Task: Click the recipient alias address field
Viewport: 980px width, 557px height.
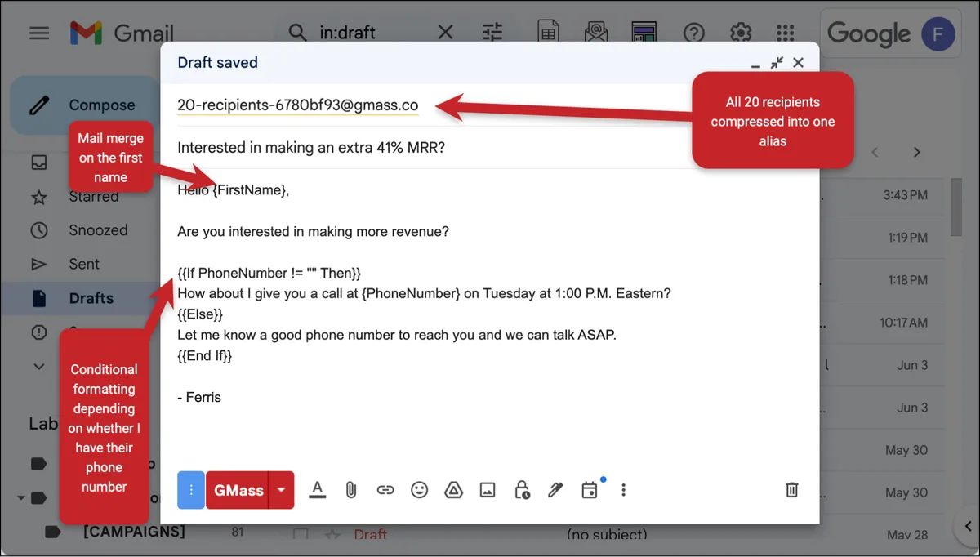Action: pos(297,105)
